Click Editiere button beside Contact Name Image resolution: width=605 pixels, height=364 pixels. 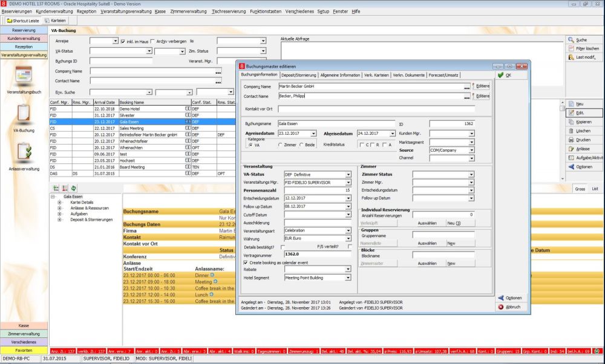pyautogui.click(x=481, y=96)
